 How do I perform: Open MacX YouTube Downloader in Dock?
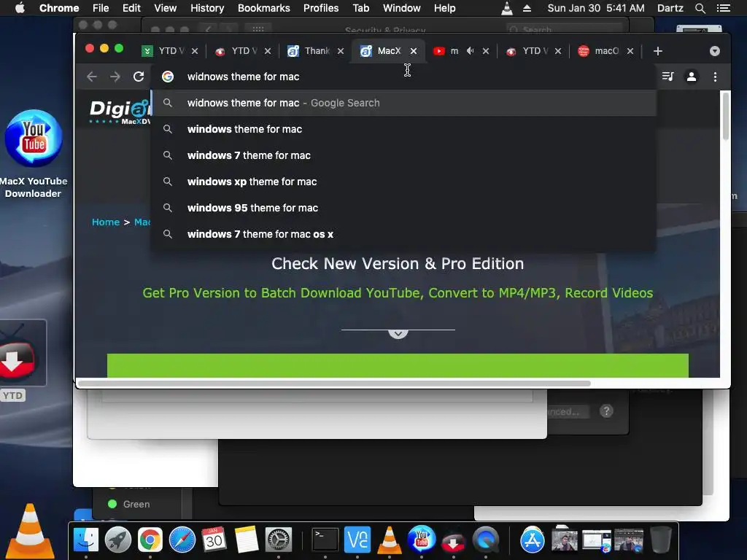click(421, 539)
